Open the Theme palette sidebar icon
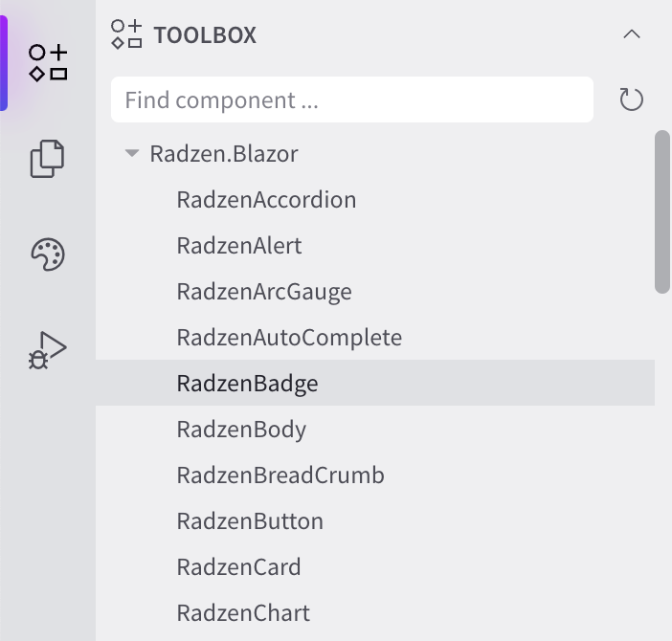This screenshot has width=672, height=641. tap(48, 254)
